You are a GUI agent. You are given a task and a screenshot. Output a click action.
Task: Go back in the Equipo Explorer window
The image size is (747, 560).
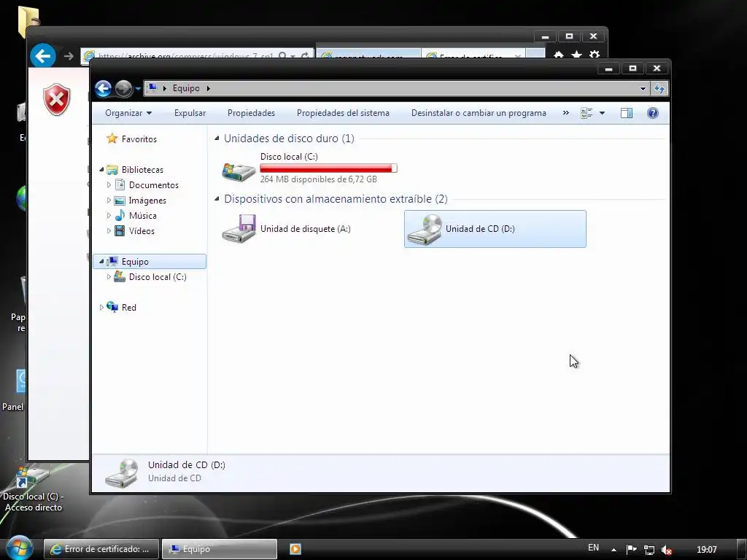tap(103, 88)
